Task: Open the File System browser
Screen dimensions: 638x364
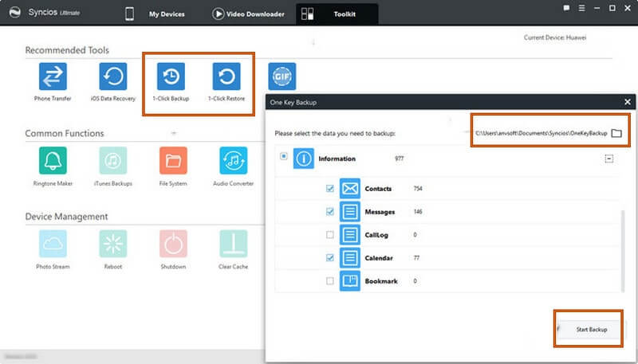Action: 173,160
